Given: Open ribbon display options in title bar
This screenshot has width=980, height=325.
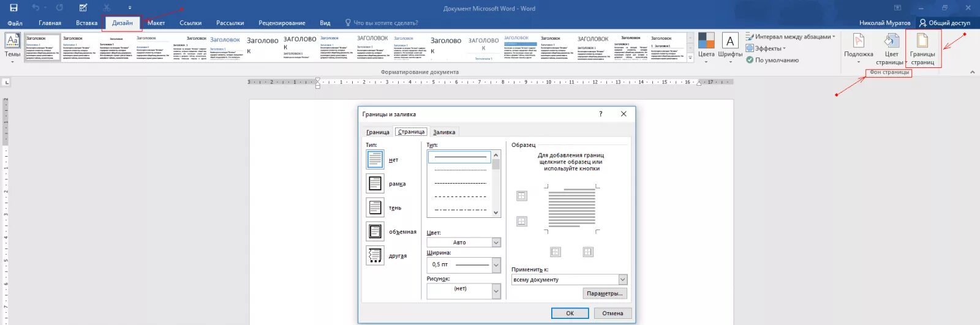Looking at the screenshot, I should [897, 8].
